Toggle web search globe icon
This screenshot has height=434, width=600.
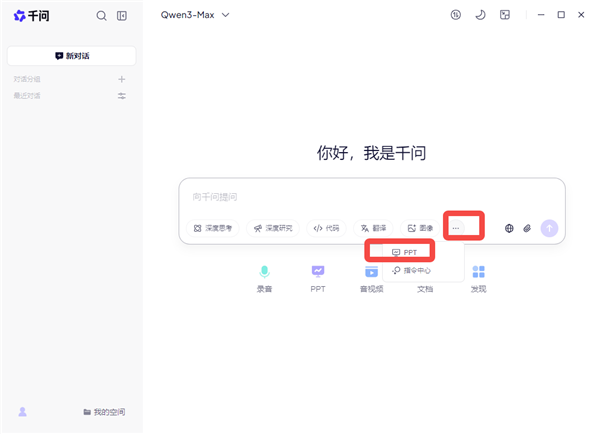click(509, 228)
